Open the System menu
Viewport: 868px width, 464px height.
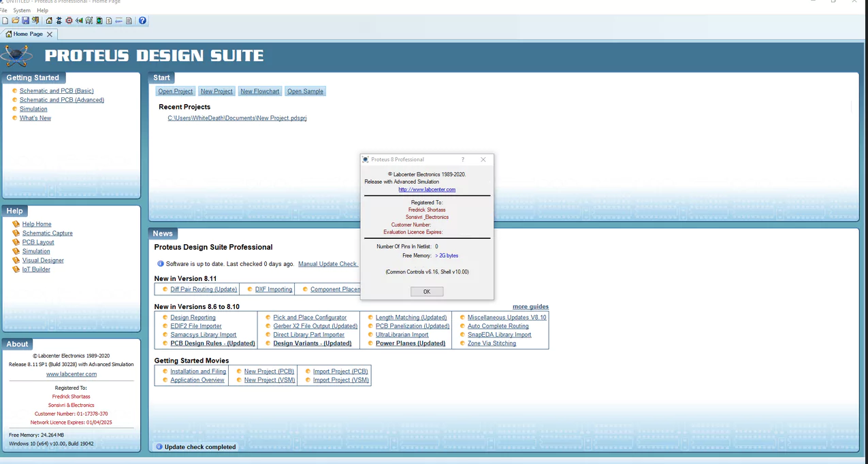[x=22, y=10]
